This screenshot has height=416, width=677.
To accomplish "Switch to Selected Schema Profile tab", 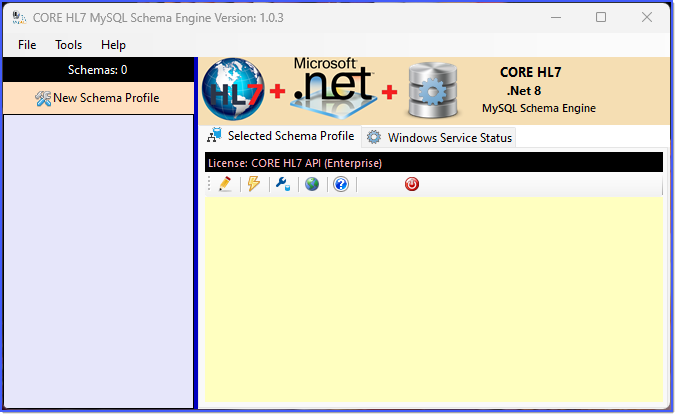I will pyautogui.click(x=281, y=136).
